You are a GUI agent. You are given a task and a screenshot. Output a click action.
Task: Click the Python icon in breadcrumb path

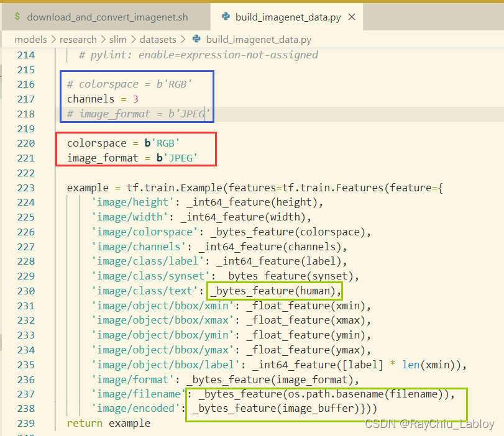pyautogui.click(x=196, y=39)
